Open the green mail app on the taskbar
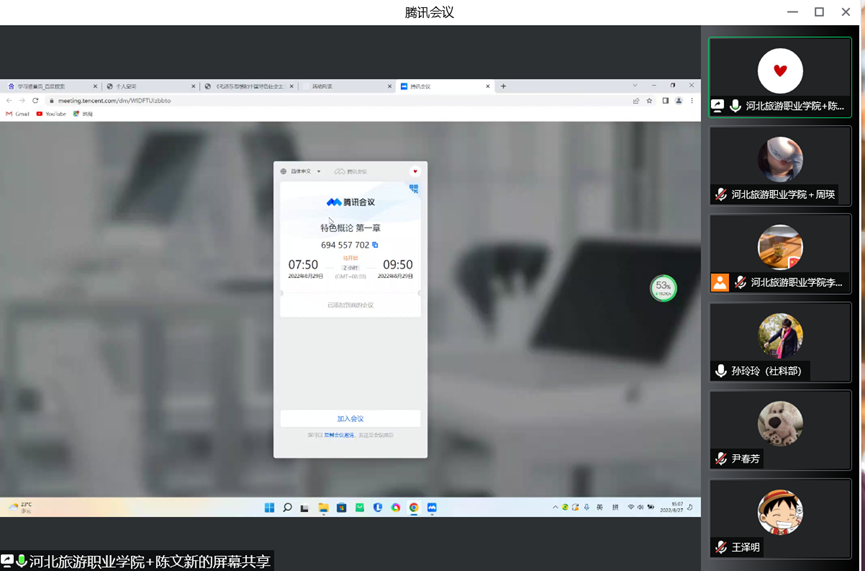 click(x=360, y=508)
